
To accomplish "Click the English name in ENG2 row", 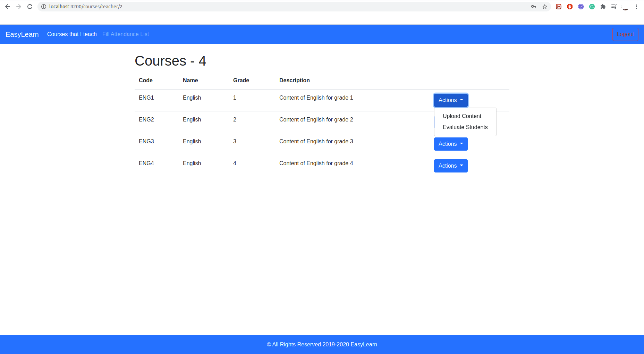I will (x=192, y=120).
